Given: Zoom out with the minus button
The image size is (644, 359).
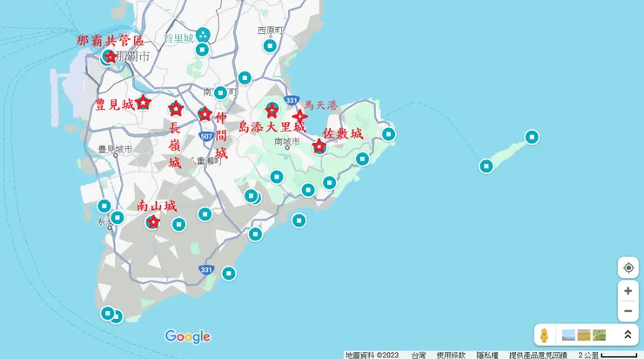Looking at the screenshot, I should (628, 311).
